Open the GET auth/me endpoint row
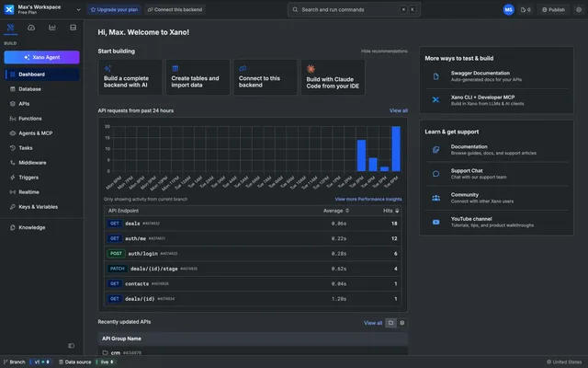The height and width of the screenshot is (368, 588). coord(253,238)
